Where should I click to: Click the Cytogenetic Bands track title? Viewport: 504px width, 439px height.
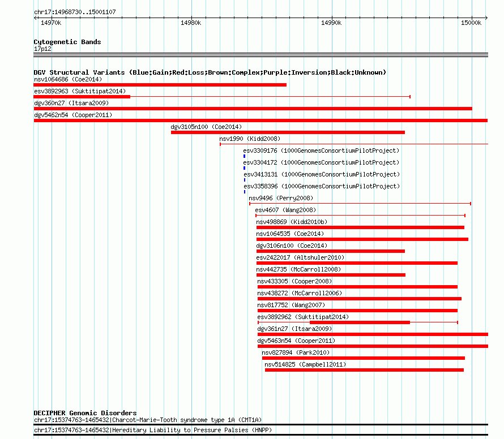67,42
